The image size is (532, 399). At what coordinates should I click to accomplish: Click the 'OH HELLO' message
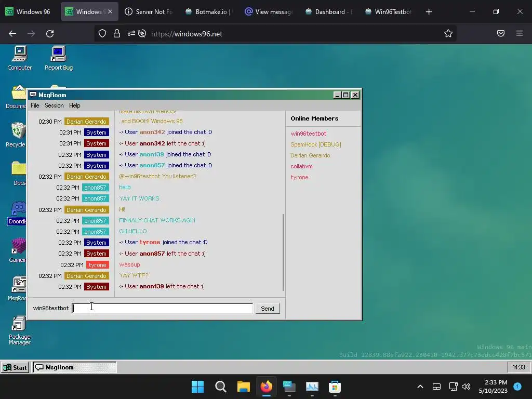tap(132, 231)
